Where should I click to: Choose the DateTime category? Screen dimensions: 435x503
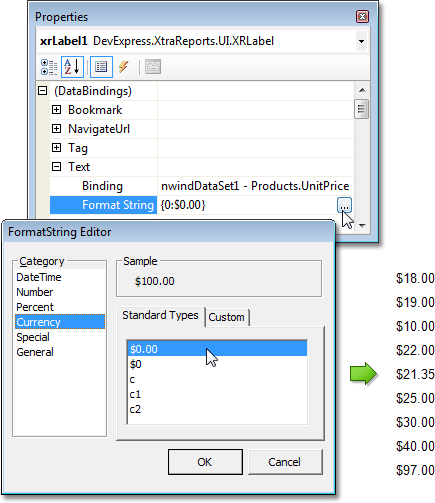[39, 277]
